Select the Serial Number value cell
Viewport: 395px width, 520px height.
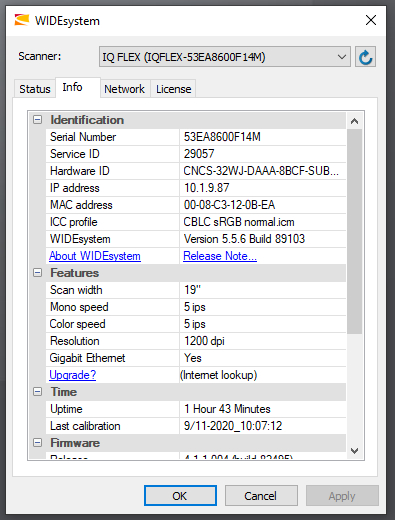pos(263,137)
